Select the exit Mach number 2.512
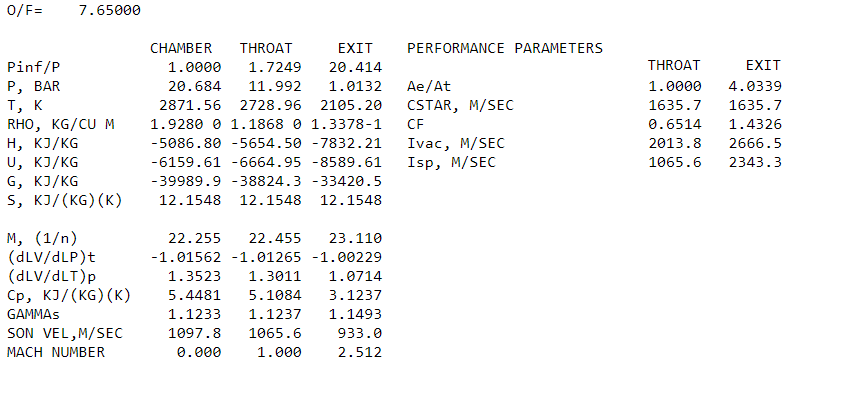This screenshot has height=408, width=851. [361, 352]
